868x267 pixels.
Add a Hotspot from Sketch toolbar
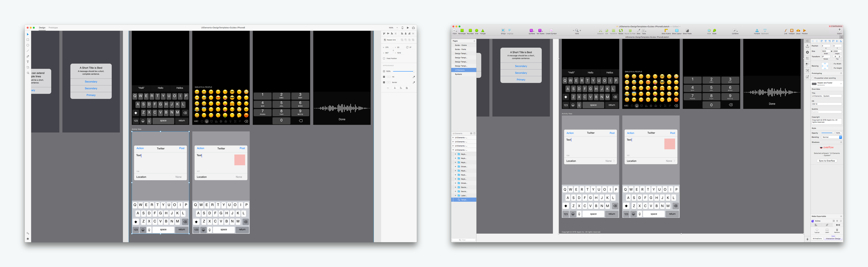[x=792, y=31]
